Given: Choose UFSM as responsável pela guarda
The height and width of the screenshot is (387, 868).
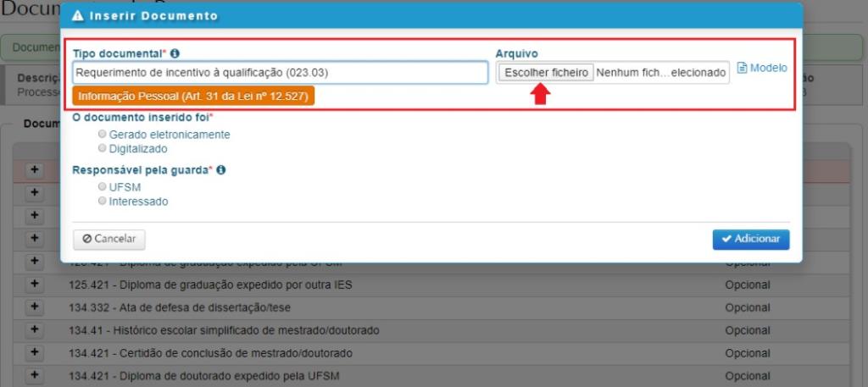Looking at the screenshot, I should tap(103, 187).
